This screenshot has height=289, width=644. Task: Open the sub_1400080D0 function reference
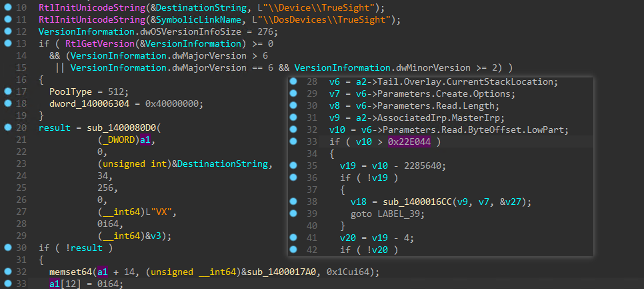coord(121,128)
